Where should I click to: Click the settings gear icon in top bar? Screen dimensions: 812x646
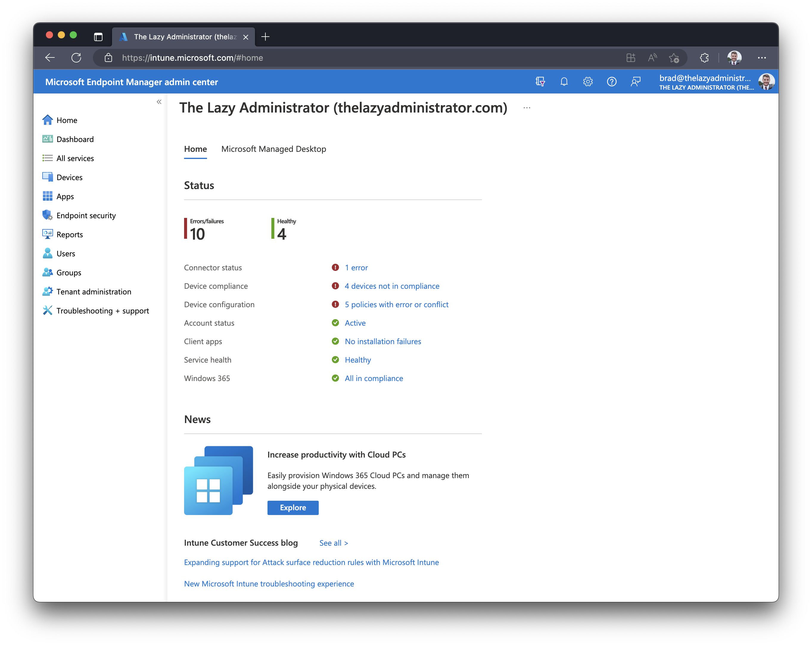coord(587,82)
